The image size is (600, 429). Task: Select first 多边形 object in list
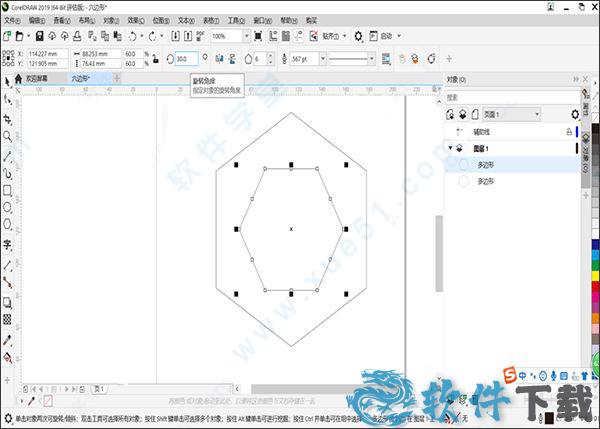coord(488,164)
